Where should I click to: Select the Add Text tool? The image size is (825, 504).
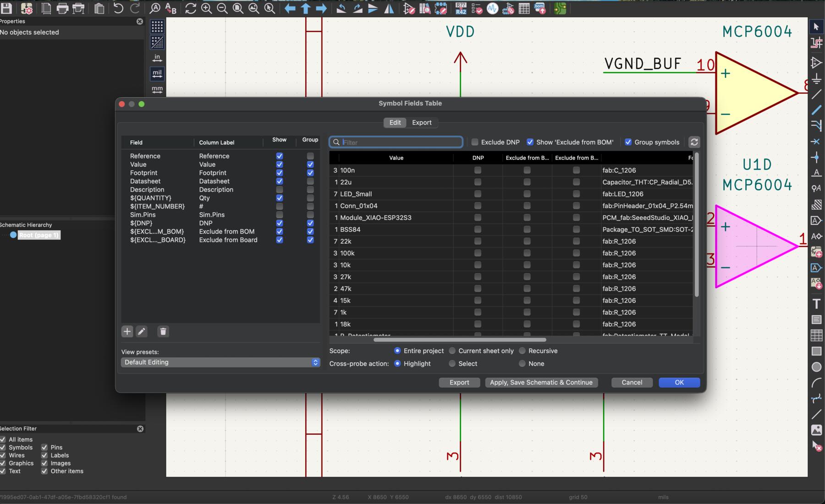(x=816, y=303)
